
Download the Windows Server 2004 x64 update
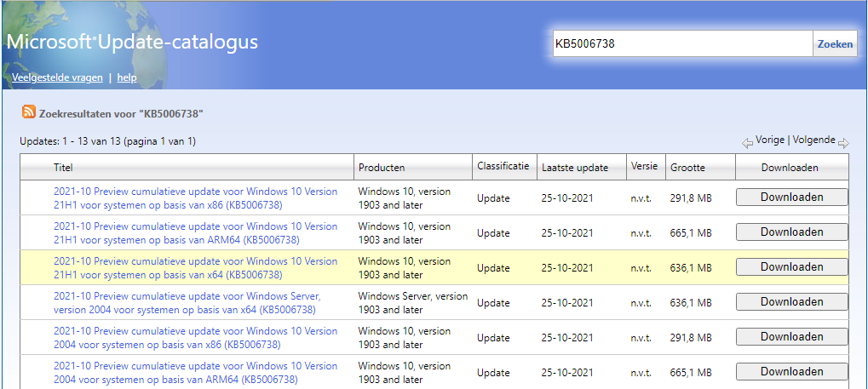coord(791,301)
